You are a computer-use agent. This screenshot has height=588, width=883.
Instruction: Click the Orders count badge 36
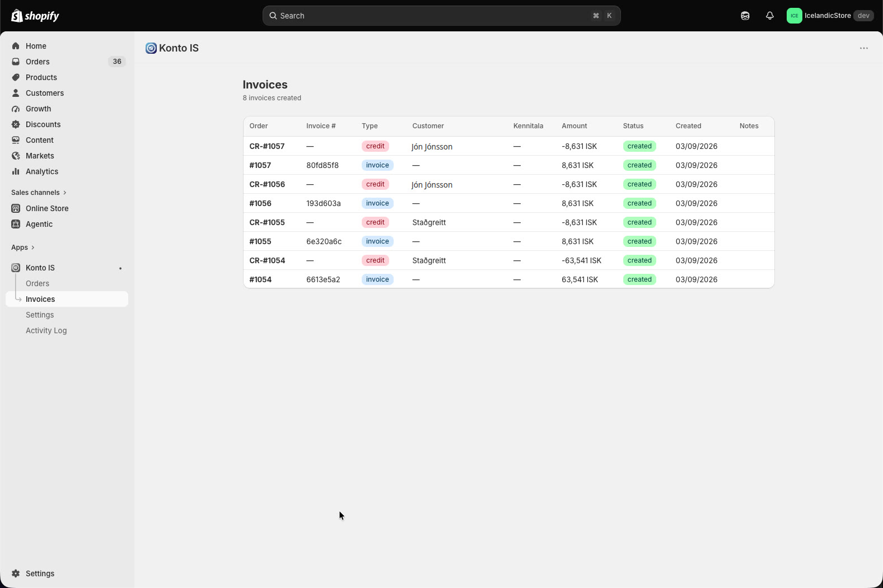coord(117,62)
